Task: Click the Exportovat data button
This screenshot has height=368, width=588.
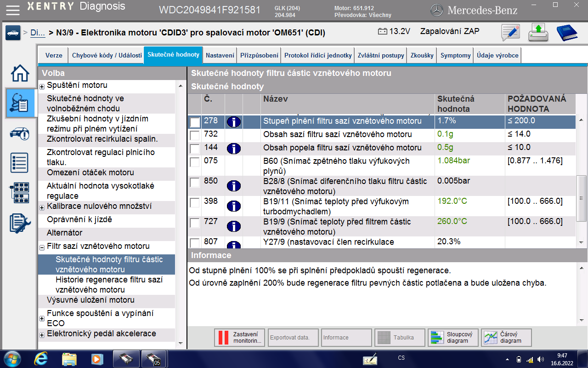Action: 293,337
